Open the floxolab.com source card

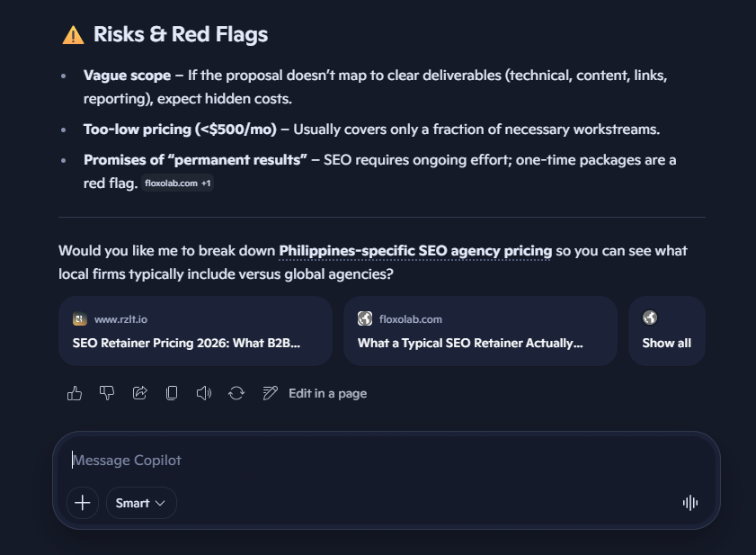click(x=480, y=331)
